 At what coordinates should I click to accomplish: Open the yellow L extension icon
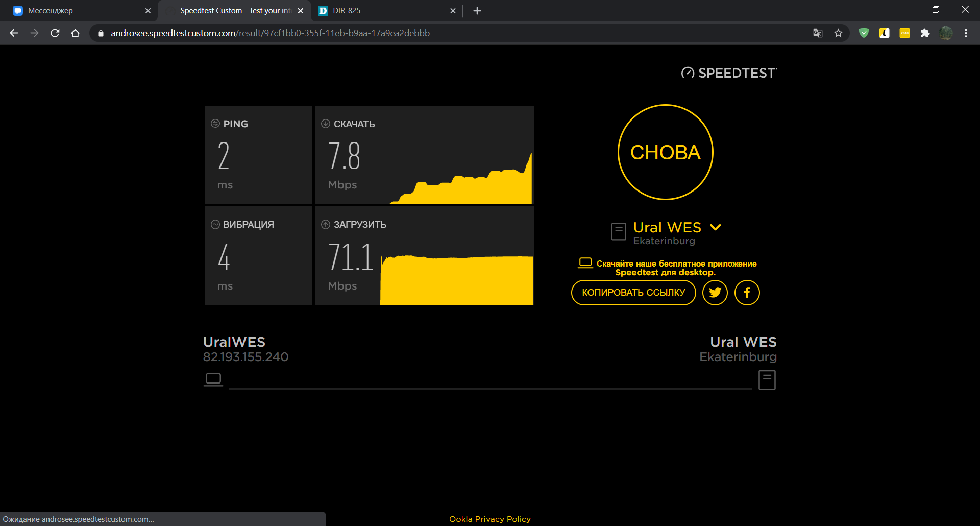click(884, 33)
